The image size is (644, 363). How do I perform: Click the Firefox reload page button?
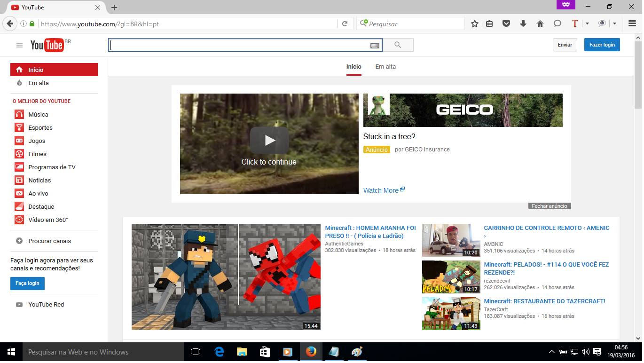[345, 24]
